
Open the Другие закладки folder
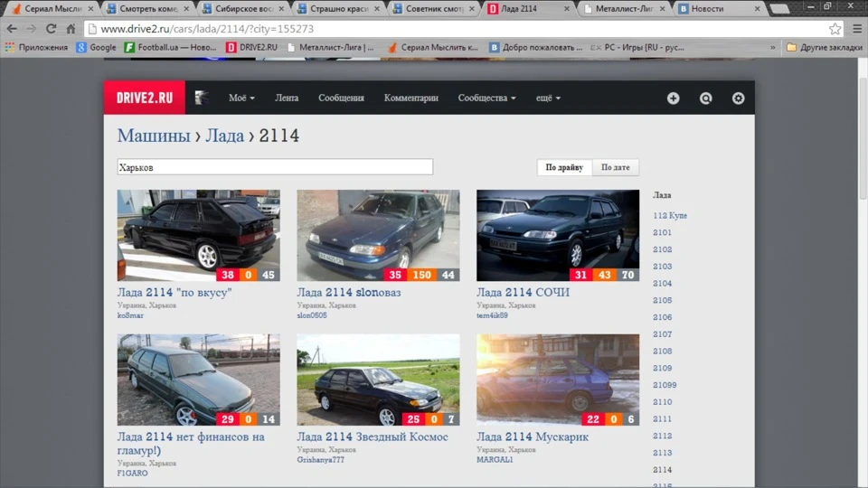pyautogui.click(x=825, y=48)
